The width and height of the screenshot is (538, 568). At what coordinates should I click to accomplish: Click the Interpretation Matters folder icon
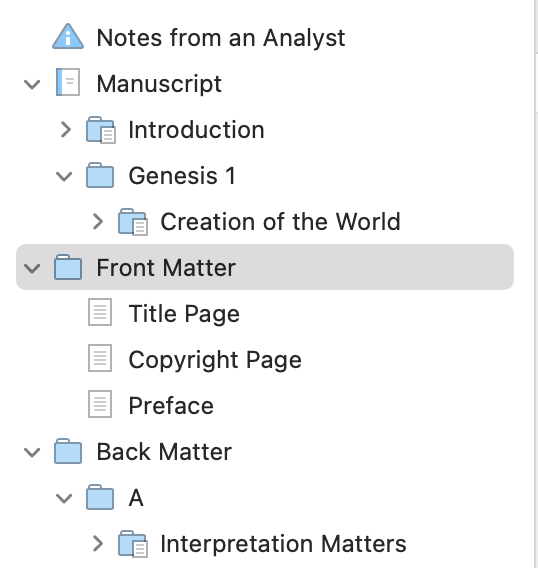(x=133, y=543)
